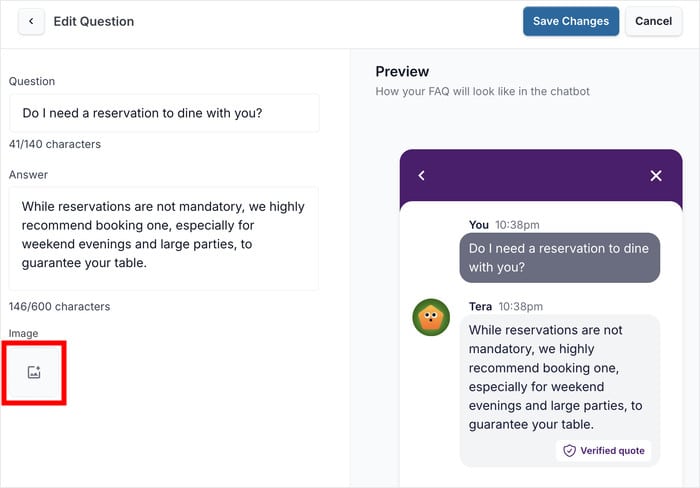Click the '41/140 characters' counter
Screen dimensions: 700x488
pos(55,144)
